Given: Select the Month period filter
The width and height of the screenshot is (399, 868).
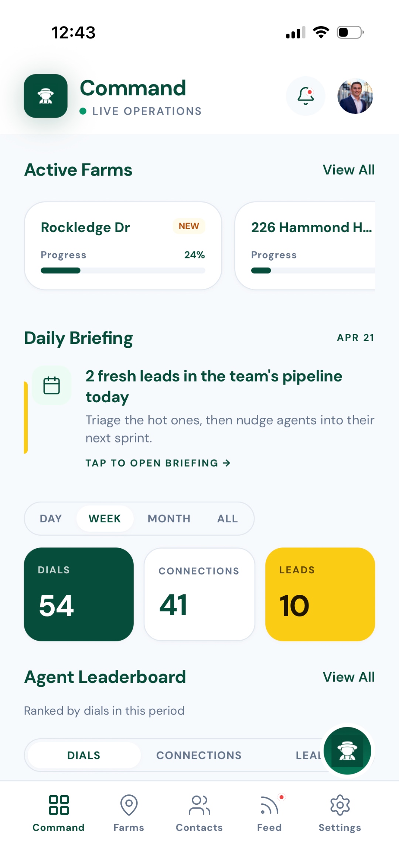Looking at the screenshot, I should (x=169, y=519).
